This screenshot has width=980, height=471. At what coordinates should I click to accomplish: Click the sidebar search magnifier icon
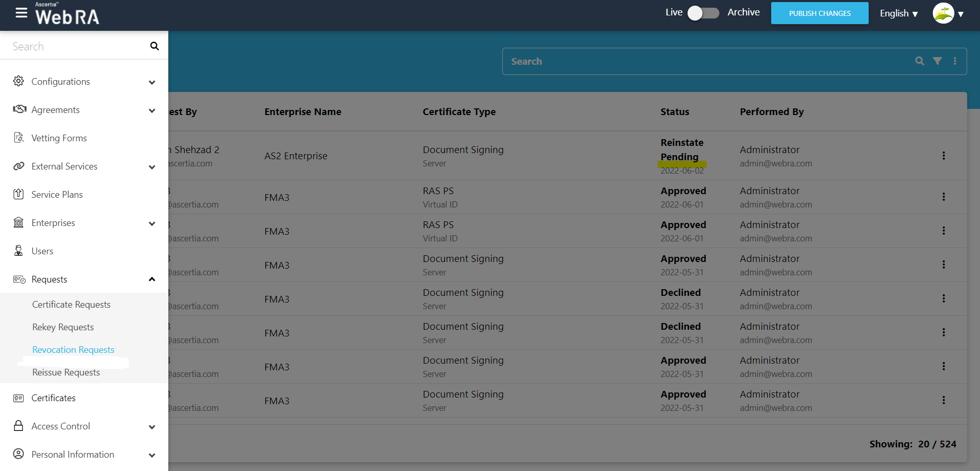tap(154, 46)
